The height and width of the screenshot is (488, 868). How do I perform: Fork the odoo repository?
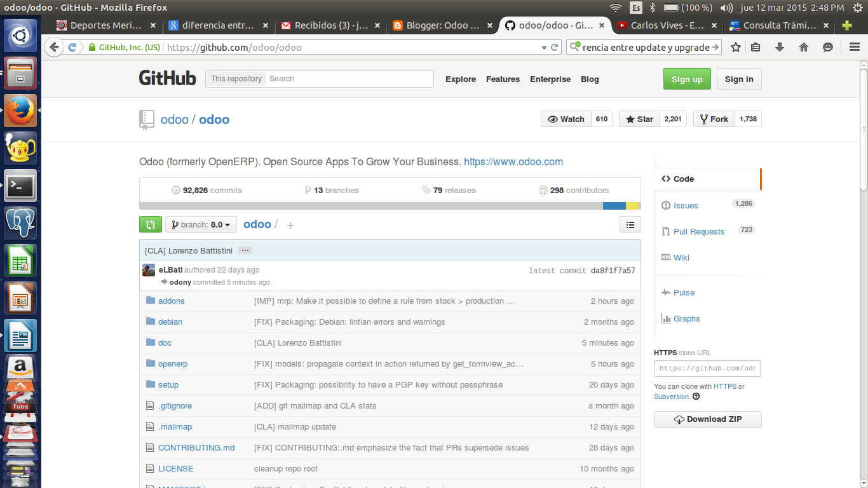714,119
